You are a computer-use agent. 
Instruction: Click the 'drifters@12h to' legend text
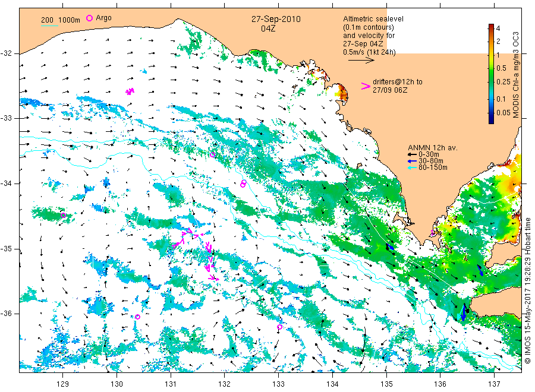pos(398,82)
